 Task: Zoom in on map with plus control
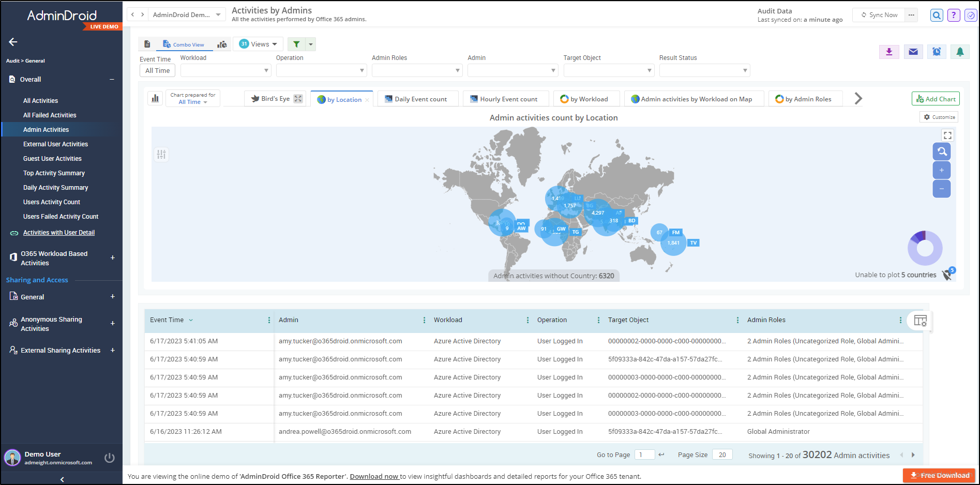(942, 170)
